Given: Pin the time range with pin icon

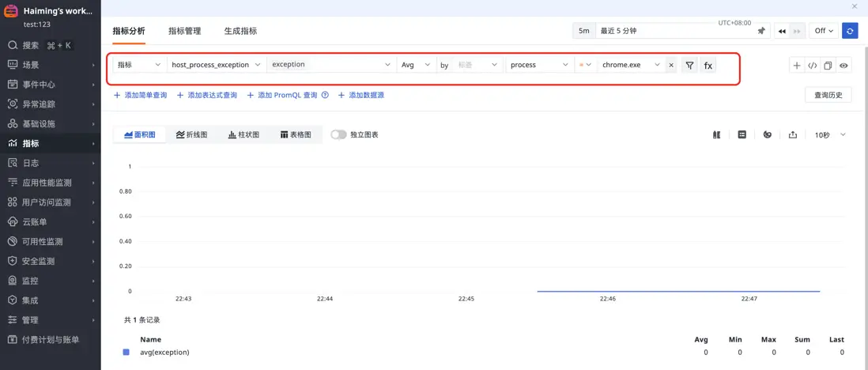Looking at the screenshot, I should click(x=761, y=31).
